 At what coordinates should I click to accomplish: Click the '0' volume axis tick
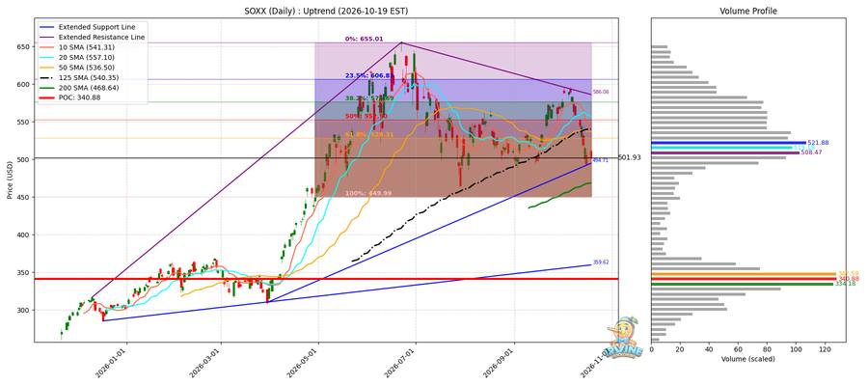click(652, 349)
